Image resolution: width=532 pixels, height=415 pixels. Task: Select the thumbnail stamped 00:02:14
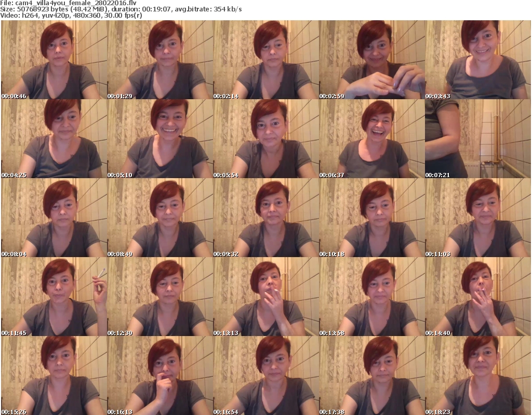[x=265, y=60]
